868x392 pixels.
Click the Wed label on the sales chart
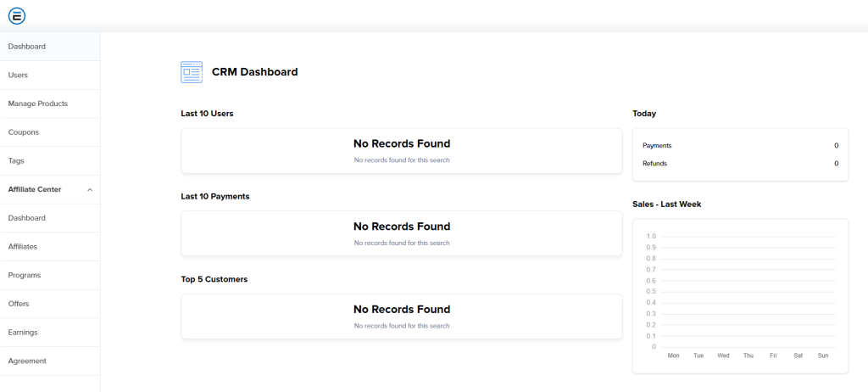(724, 356)
